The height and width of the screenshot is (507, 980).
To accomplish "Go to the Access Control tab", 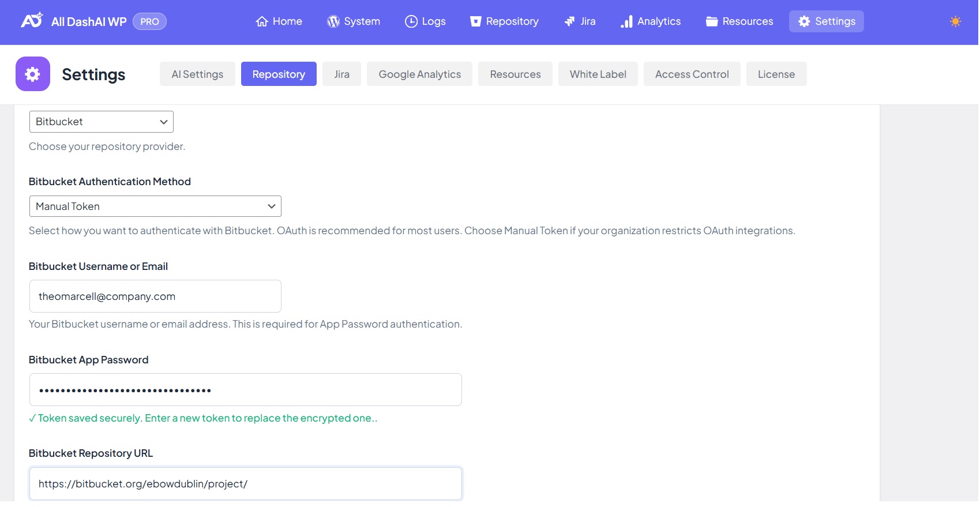I will pos(692,74).
